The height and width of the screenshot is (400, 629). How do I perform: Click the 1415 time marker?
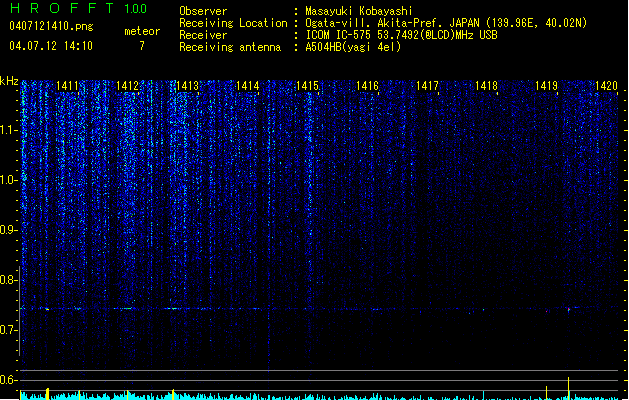pyautogui.click(x=307, y=86)
